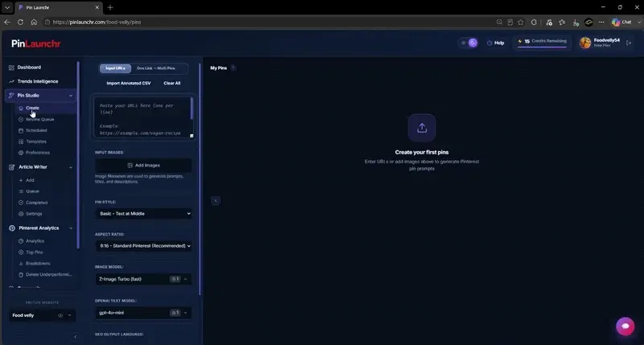This screenshot has height=345, width=644.
Task: Open the tab search dropdown arrow
Action: [7, 7]
